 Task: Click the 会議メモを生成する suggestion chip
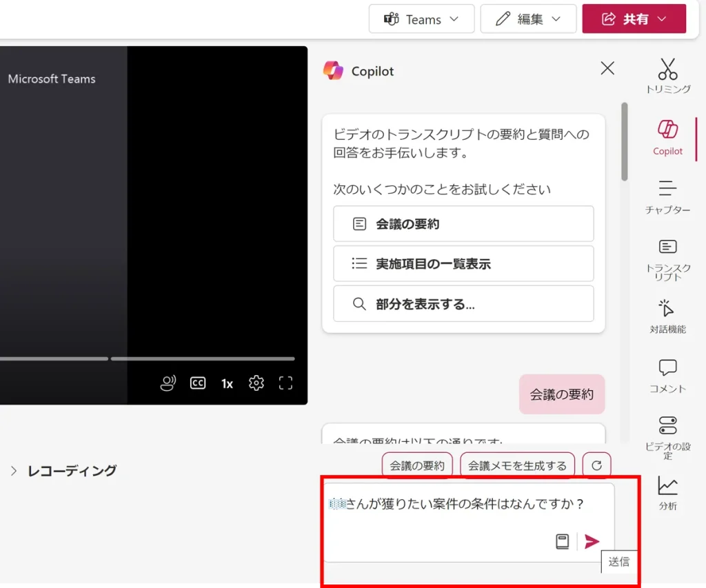[x=517, y=465]
